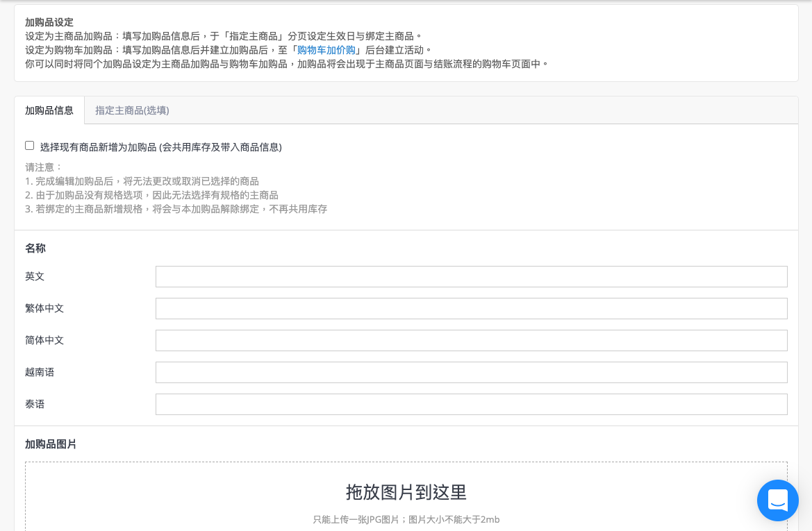This screenshot has height=531, width=812.
Task: Focus the 繁体中文 name input field
Action: click(471, 308)
